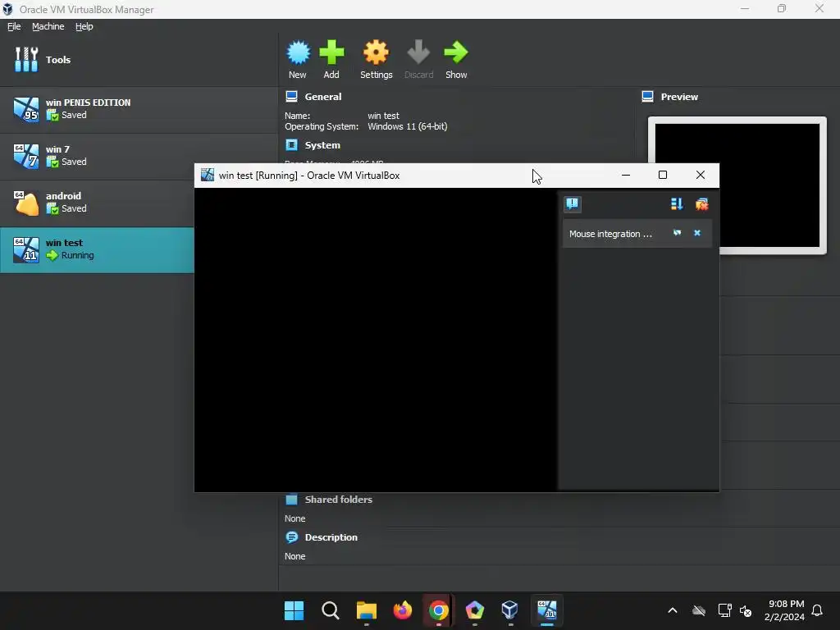Click inside the black VM display area
The image size is (840, 630).
[376, 339]
